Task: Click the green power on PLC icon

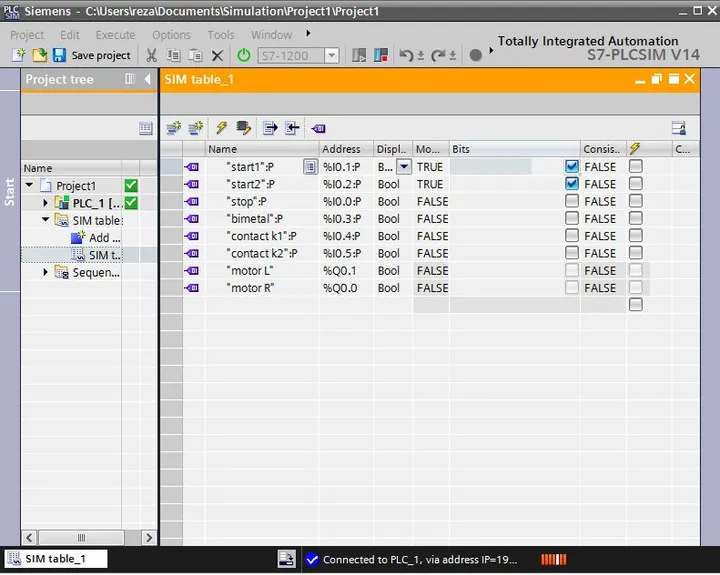Action: (x=244, y=56)
